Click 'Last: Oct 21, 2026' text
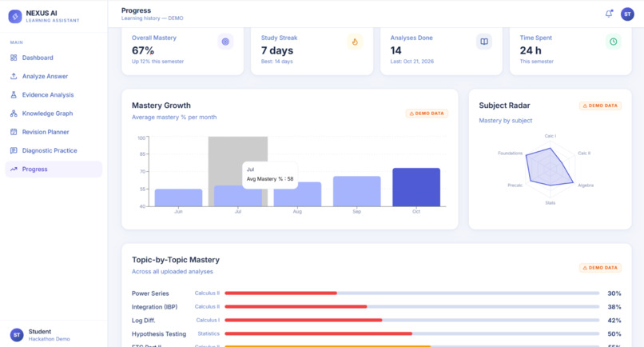The height and width of the screenshot is (347, 644). [x=412, y=62]
